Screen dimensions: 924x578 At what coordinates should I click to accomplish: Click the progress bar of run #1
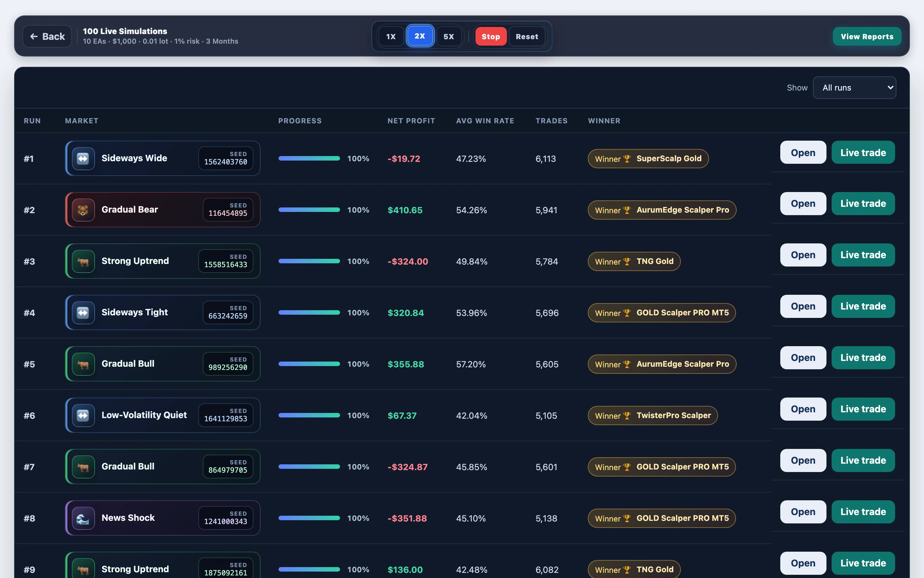(309, 158)
